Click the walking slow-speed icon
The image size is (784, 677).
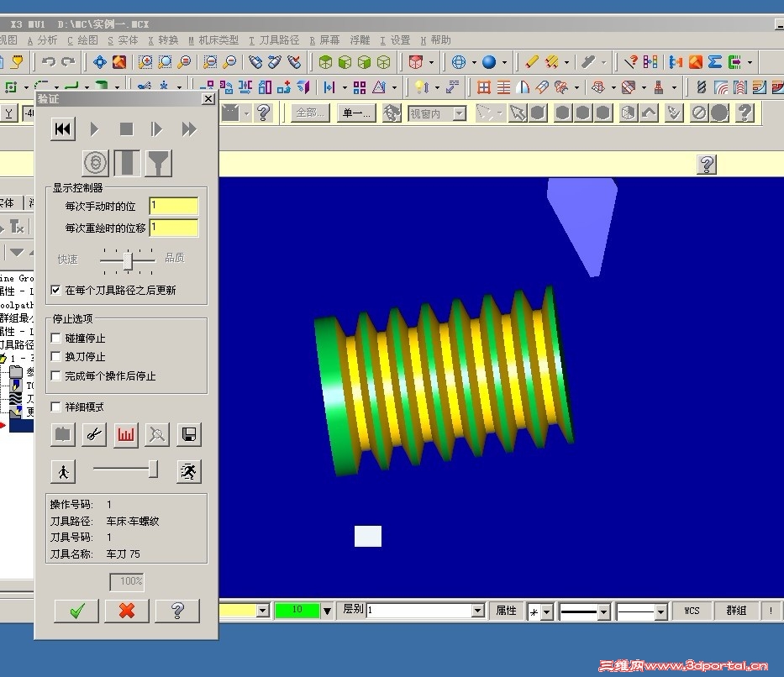pyautogui.click(x=64, y=471)
